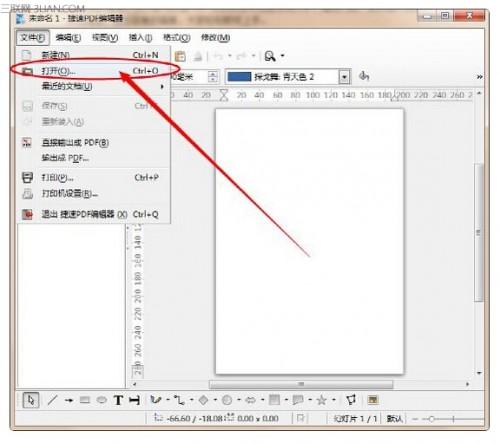Open the 视图(V) menu

[x=105, y=38]
